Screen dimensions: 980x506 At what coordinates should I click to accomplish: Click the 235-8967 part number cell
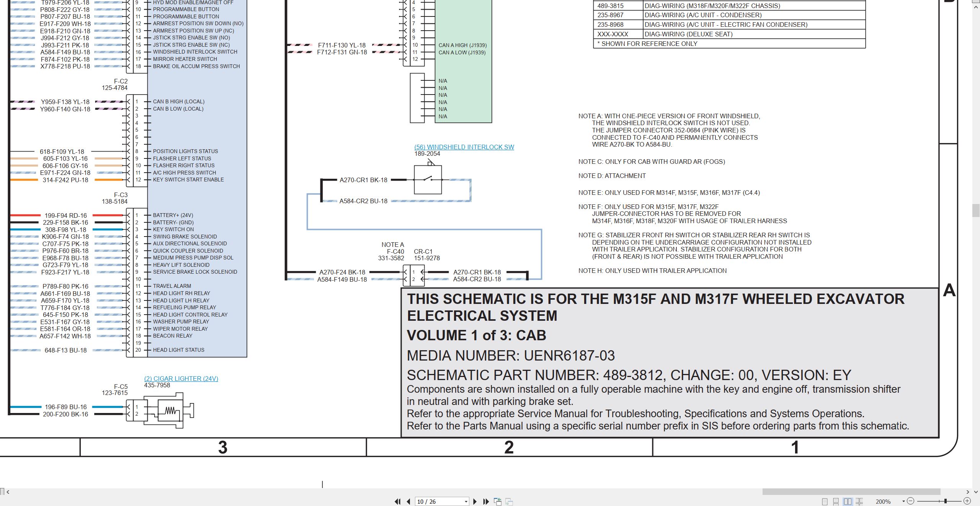pos(618,15)
